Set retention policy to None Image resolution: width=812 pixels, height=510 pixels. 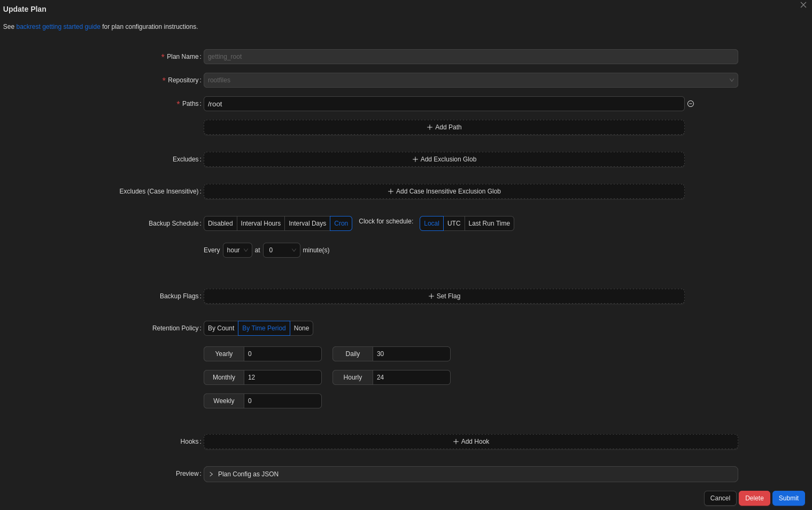301,328
